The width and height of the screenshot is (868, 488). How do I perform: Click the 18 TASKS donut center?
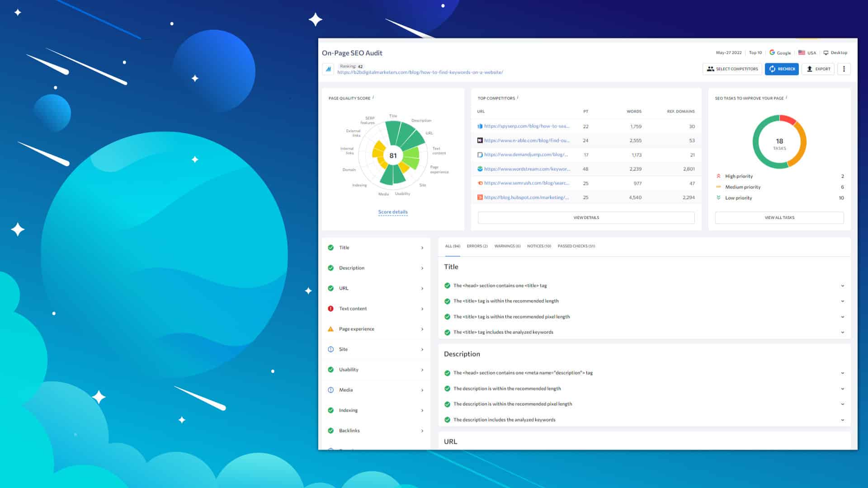779,144
